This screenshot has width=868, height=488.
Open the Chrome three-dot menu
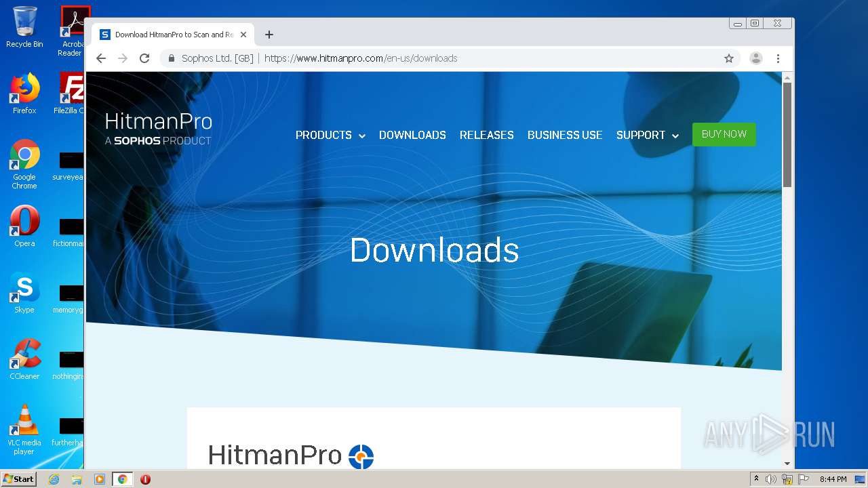click(778, 58)
